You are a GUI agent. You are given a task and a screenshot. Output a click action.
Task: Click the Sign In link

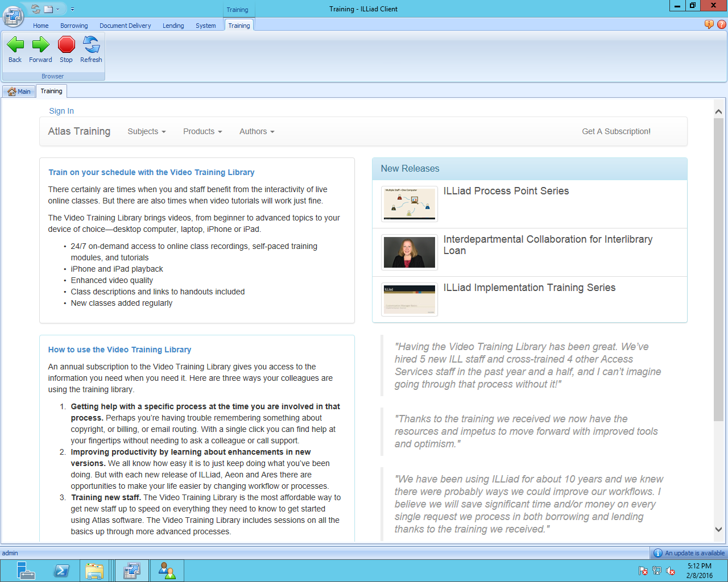[61, 111]
